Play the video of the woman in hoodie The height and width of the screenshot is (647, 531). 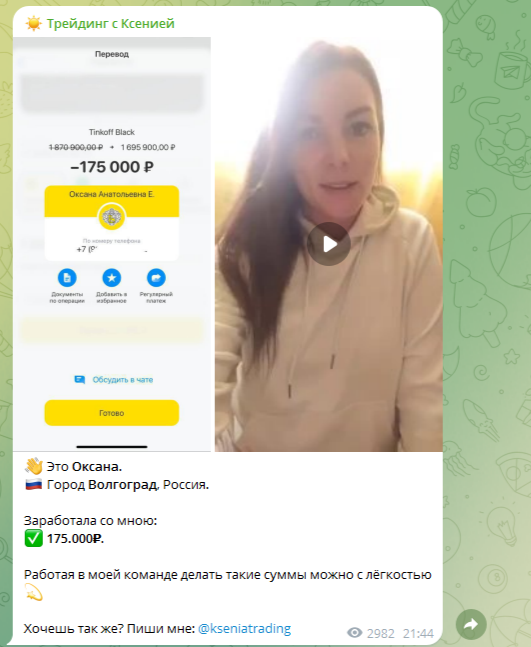point(329,244)
